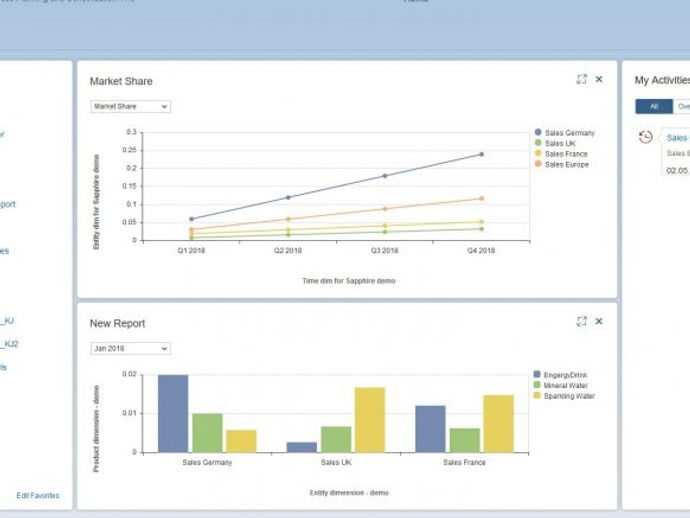Toggle Sparkling Water legend entry
Image resolution: width=690 pixels, height=518 pixels.
[x=564, y=396]
